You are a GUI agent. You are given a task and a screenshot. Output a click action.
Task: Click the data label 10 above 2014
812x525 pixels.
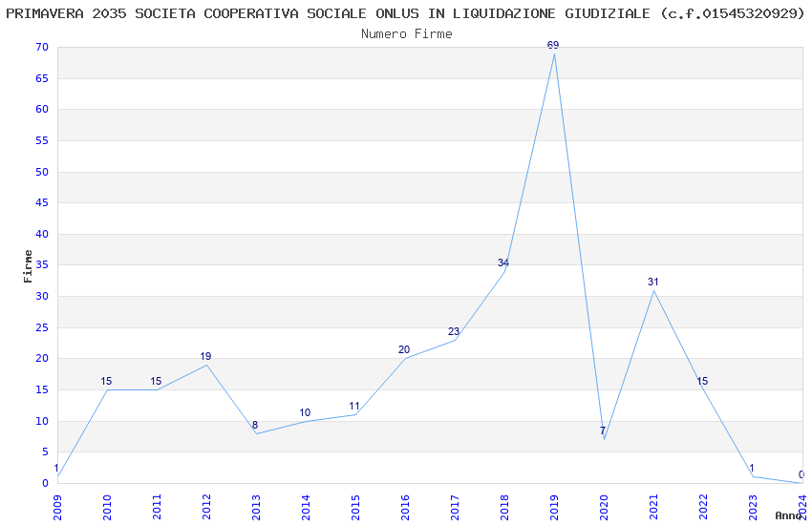tap(305, 412)
